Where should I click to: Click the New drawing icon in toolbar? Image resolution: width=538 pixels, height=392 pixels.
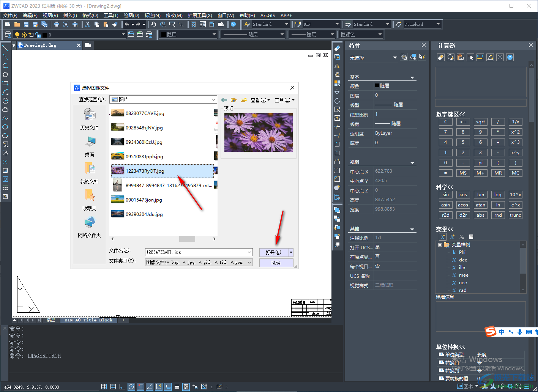click(x=8, y=24)
